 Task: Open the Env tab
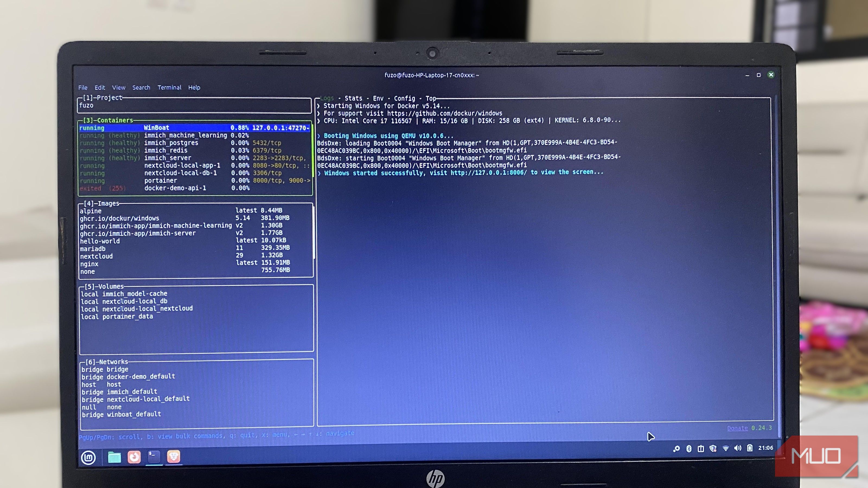(x=378, y=98)
